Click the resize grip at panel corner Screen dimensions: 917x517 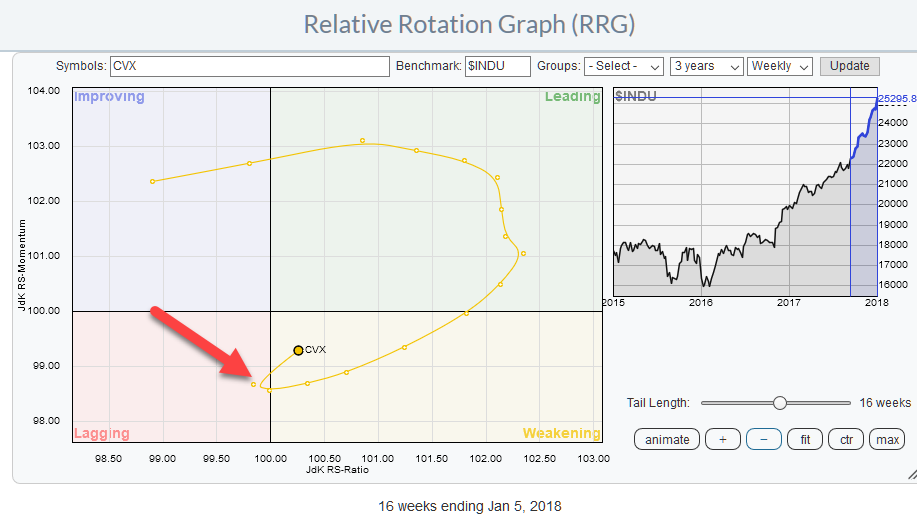pos(910,474)
